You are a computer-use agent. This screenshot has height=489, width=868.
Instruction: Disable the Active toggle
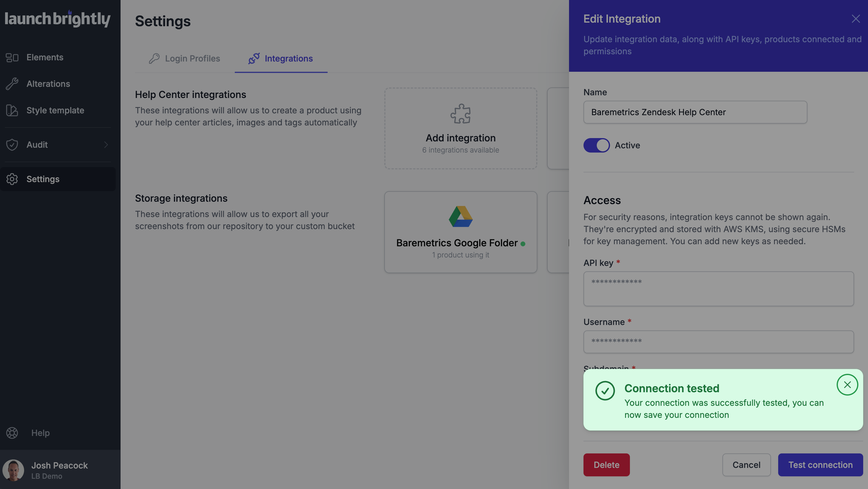click(x=596, y=145)
